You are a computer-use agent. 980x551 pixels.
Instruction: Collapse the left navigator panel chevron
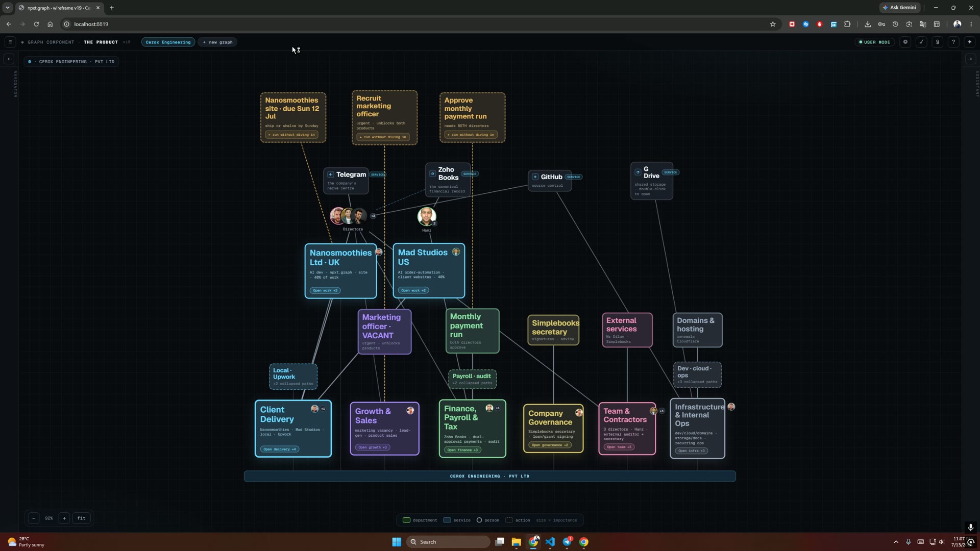9,59
